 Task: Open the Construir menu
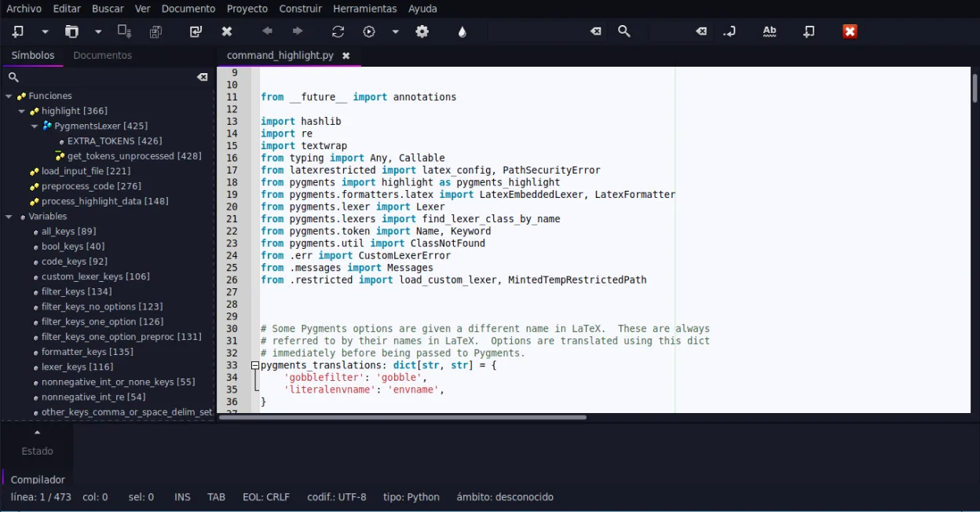[x=301, y=9]
